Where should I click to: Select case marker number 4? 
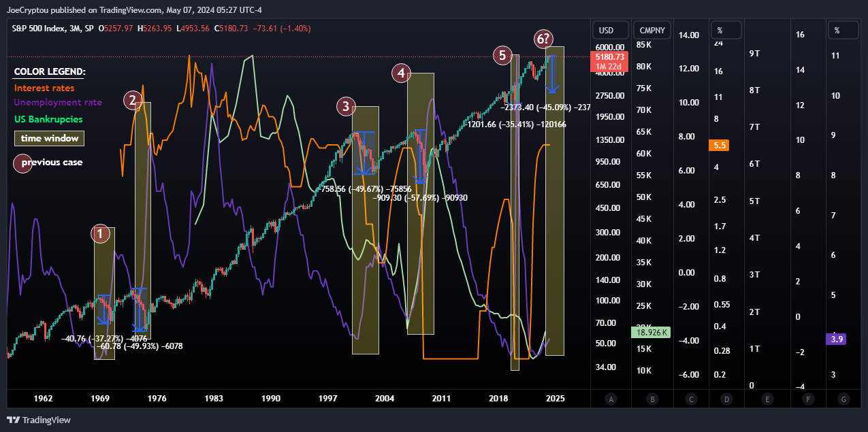coord(401,73)
